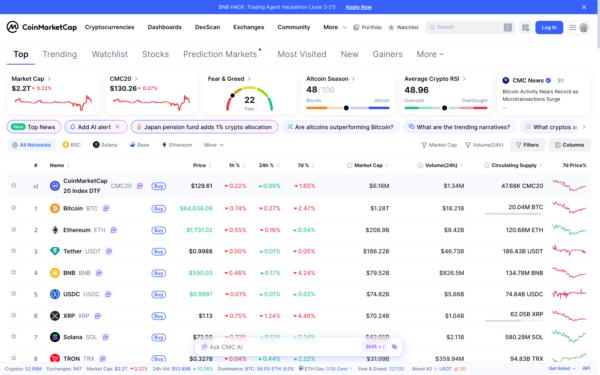Image resolution: width=600 pixels, height=375 pixels.
Task: Open the Most Visited tab
Action: pos(302,54)
